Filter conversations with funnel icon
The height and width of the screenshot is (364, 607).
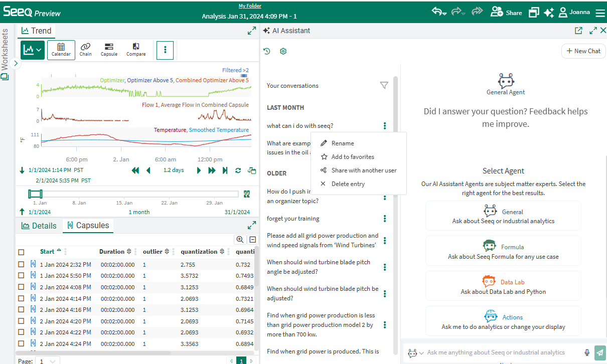tap(384, 85)
